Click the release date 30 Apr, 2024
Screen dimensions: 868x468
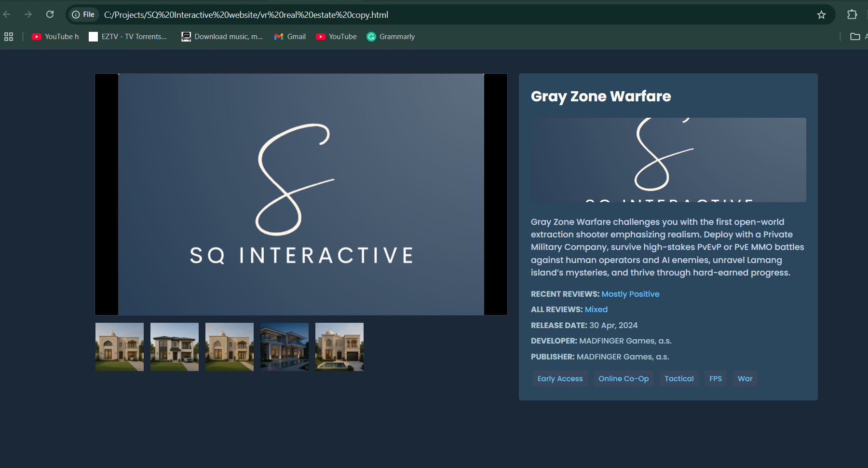click(613, 325)
